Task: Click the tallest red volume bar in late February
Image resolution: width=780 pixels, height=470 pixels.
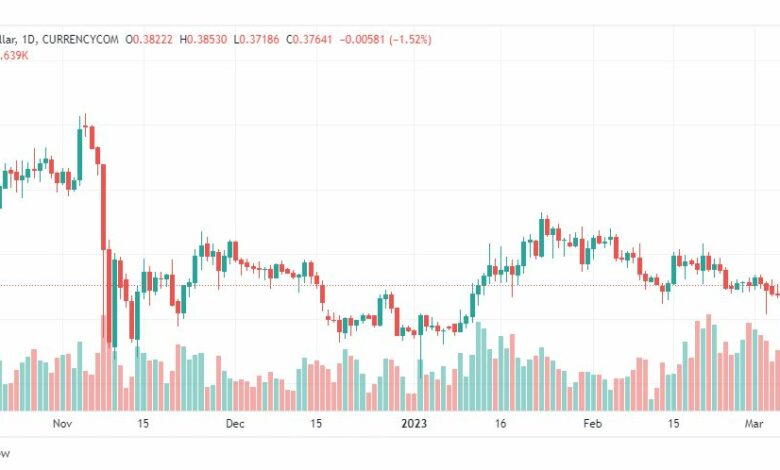Action: point(708,363)
